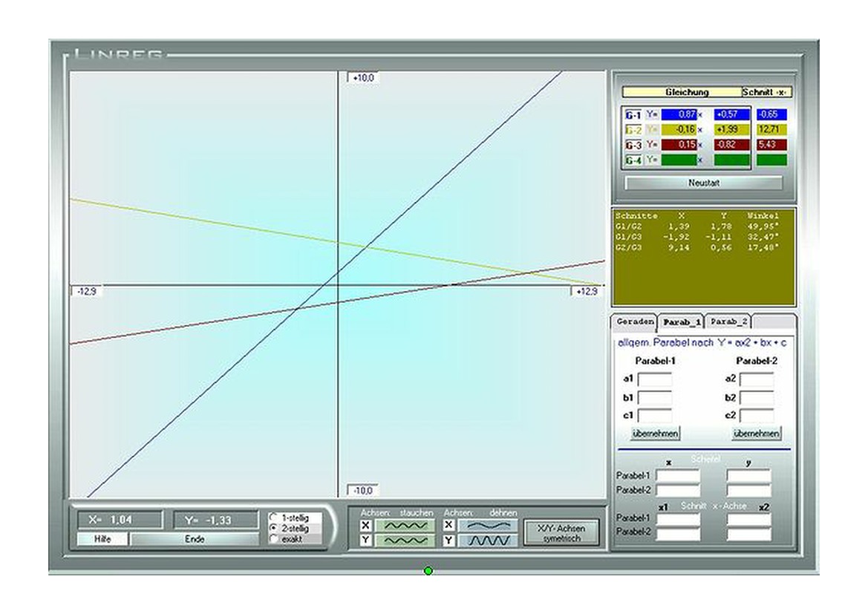This screenshot has width=868, height=614.
Task: Click the G-1 line label
Action: tap(633, 115)
